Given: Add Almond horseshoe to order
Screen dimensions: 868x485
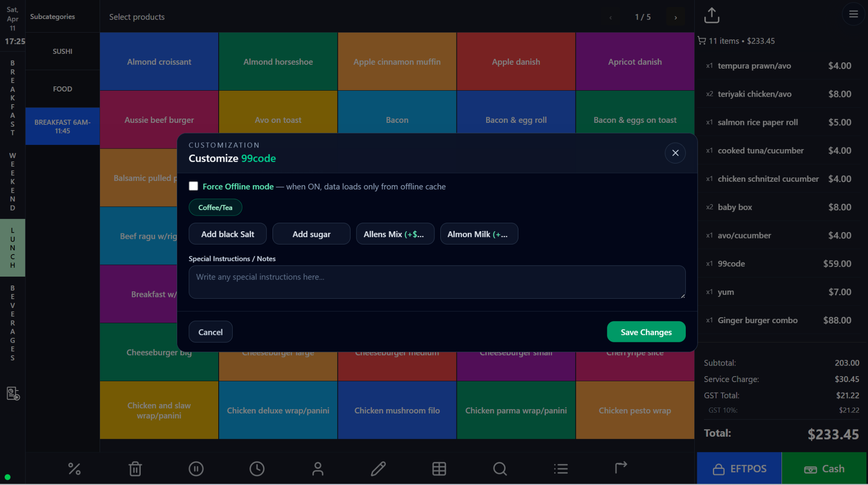Looking at the screenshot, I should (278, 61).
